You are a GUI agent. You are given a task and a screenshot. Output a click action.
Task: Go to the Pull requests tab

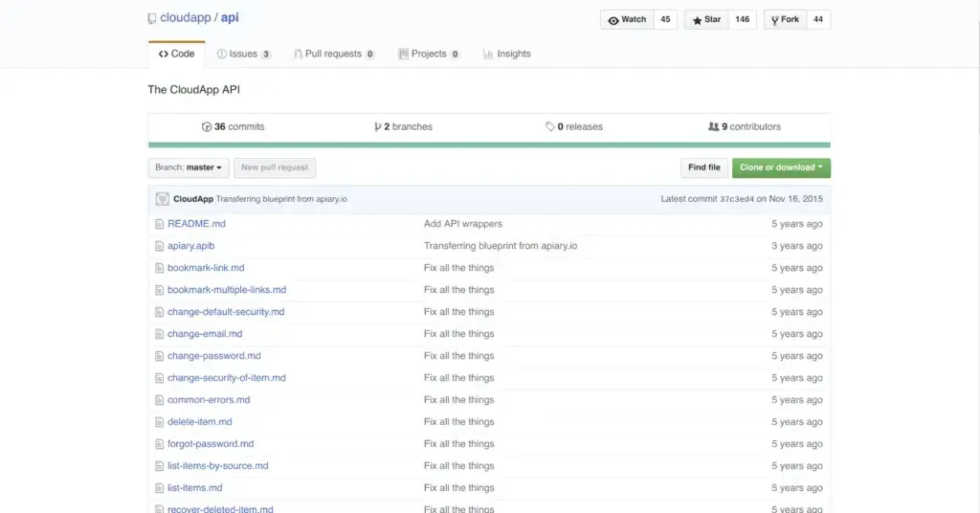coord(334,54)
